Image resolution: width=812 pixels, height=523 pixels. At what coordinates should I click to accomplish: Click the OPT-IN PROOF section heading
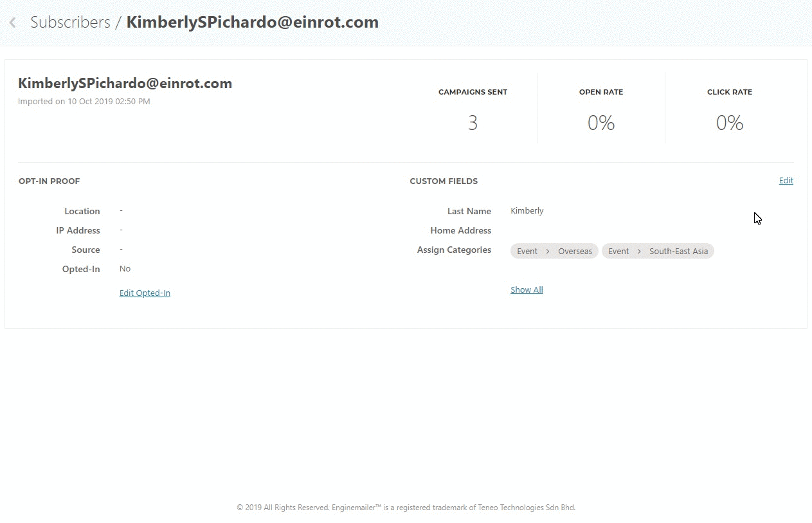[50, 181]
